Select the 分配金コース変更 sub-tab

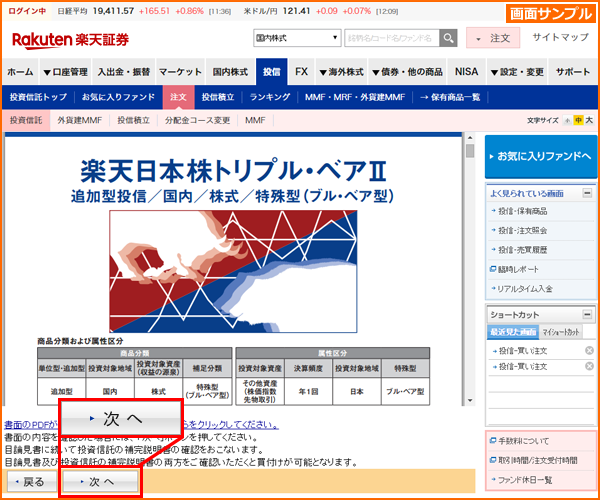[197, 121]
